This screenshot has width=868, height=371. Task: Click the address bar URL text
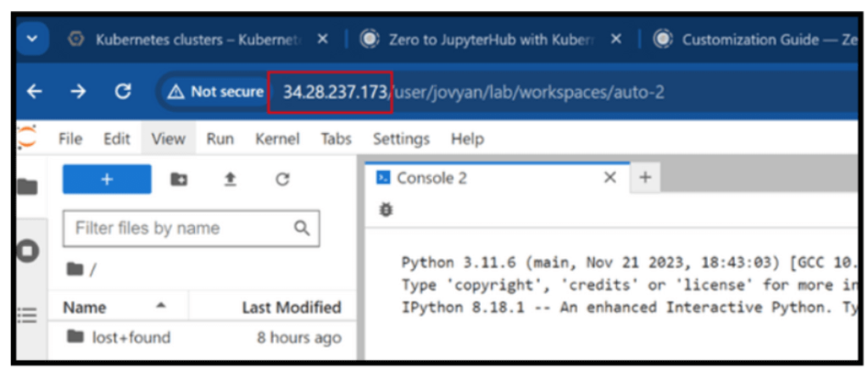(x=474, y=92)
